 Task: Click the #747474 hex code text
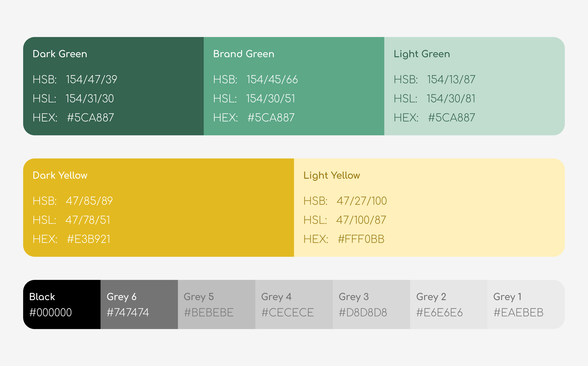[128, 312]
